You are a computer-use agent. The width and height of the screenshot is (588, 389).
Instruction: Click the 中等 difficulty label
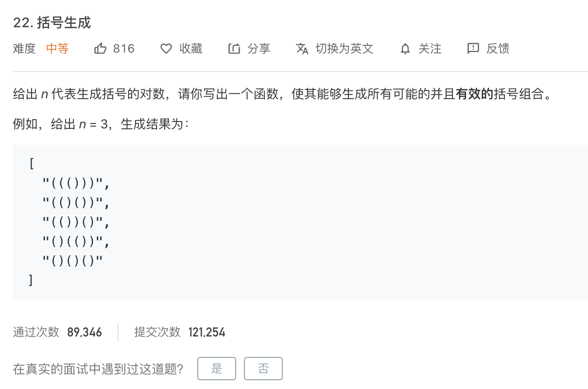[x=57, y=49]
